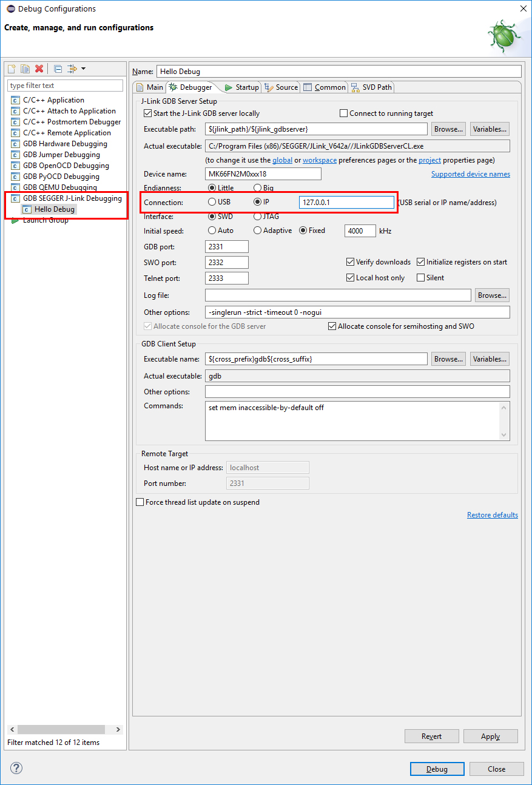Screen dimensions: 532x785
Task: Click the help question mark icon
Action: [x=15, y=767]
